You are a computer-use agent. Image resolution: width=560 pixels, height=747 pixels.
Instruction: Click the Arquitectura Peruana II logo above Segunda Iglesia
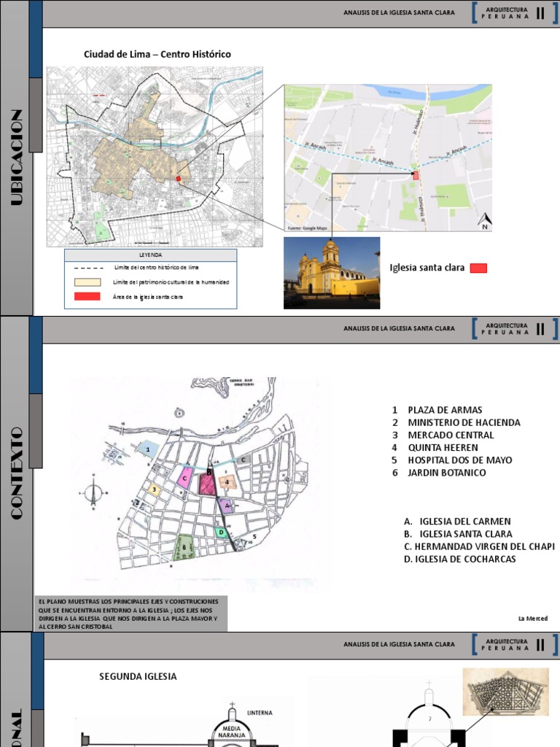pos(515,645)
